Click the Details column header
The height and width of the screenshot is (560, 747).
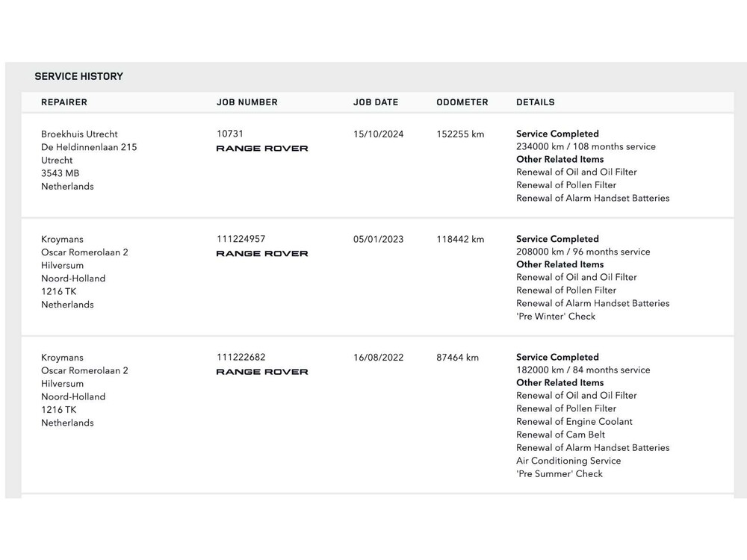coord(536,102)
